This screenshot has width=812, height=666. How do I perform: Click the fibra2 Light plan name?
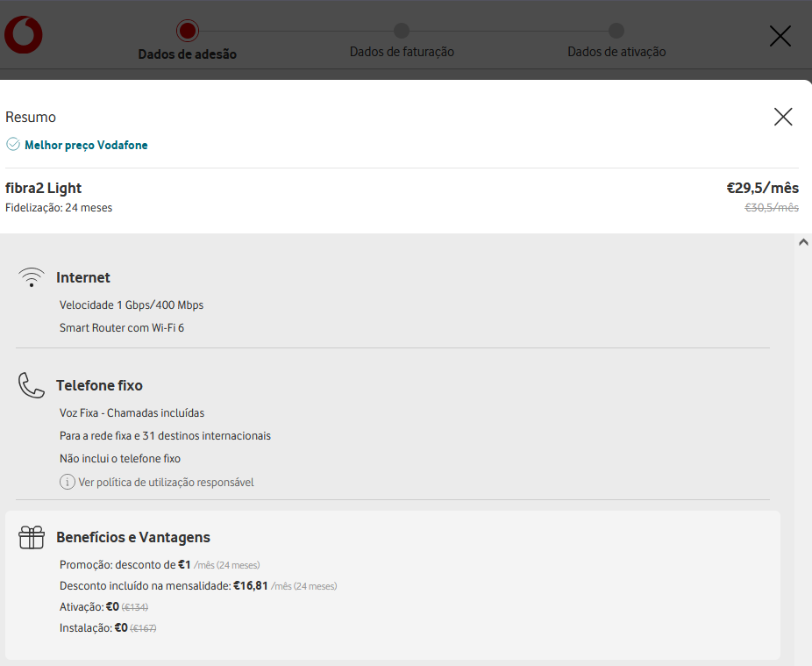tap(44, 188)
